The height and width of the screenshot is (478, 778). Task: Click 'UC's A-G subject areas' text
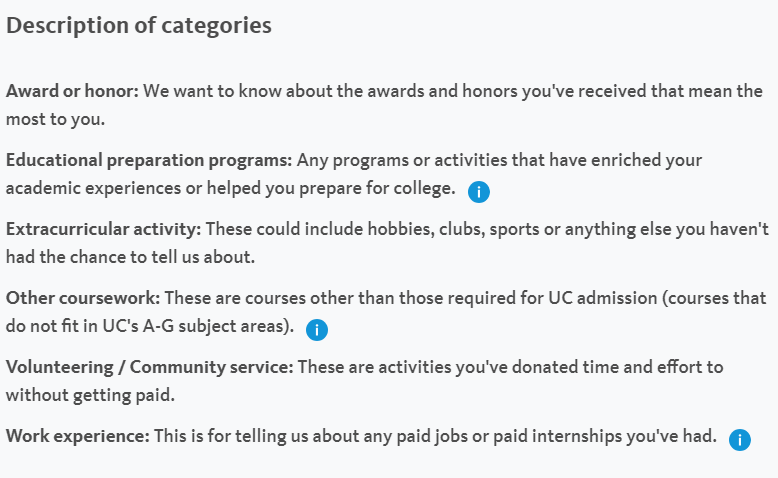pos(196,326)
